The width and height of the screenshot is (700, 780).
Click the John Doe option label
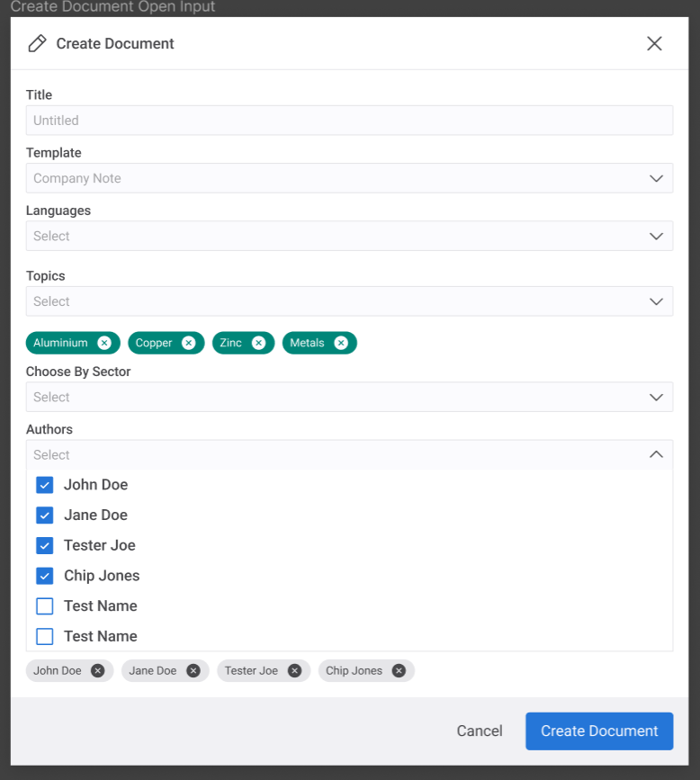coord(96,485)
